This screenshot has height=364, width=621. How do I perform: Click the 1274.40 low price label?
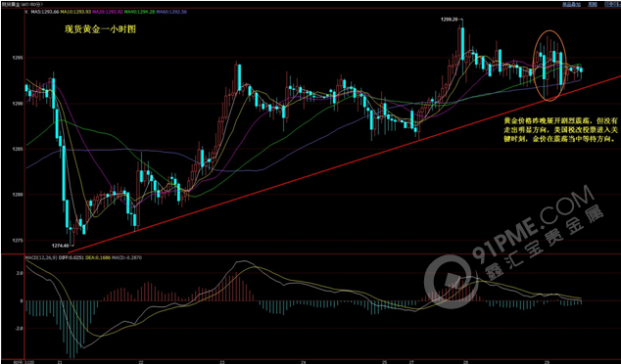tap(60, 246)
